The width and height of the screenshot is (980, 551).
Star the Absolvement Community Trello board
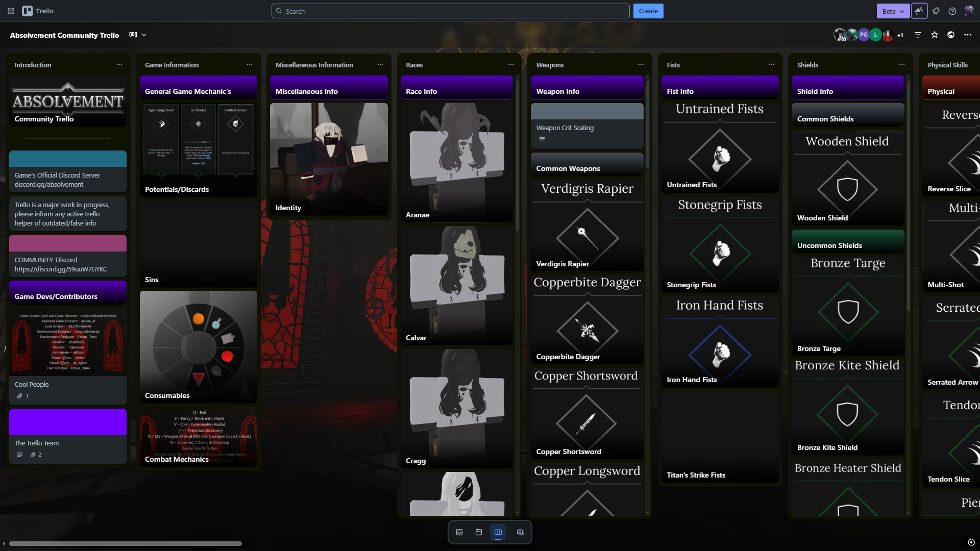point(935,35)
